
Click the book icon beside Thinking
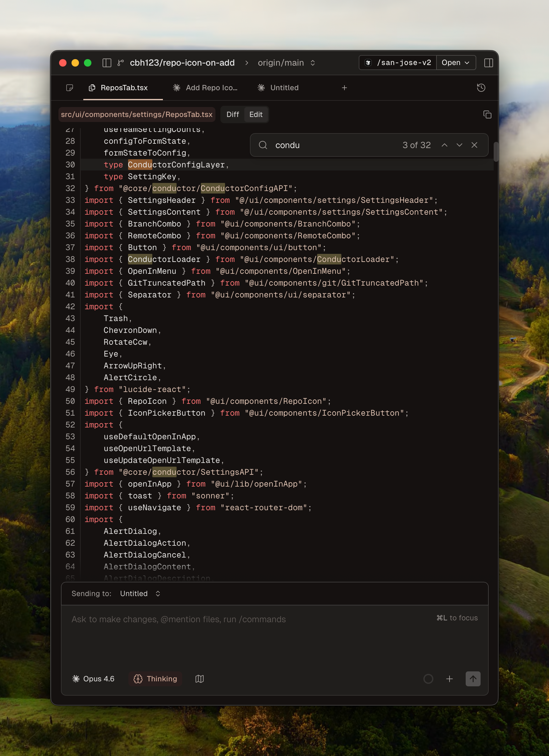pyautogui.click(x=199, y=679)
